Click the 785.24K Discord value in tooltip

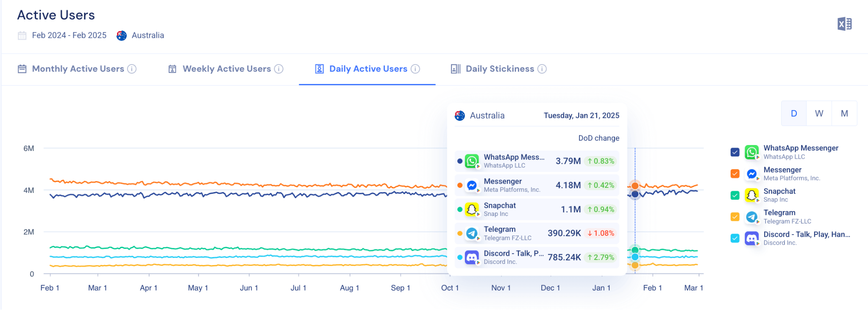pyautogui.click(x=564, y=257)
